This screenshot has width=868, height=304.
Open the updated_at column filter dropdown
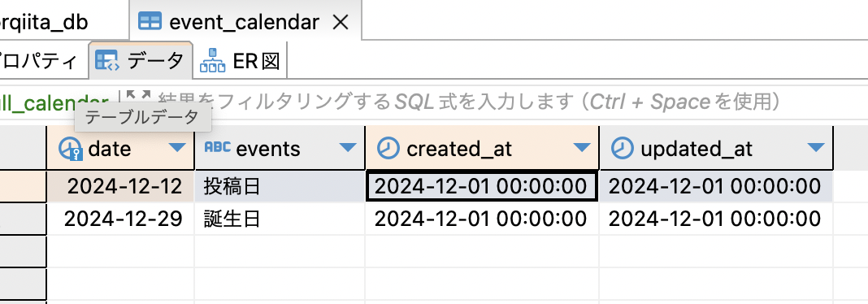coord(816,147)
